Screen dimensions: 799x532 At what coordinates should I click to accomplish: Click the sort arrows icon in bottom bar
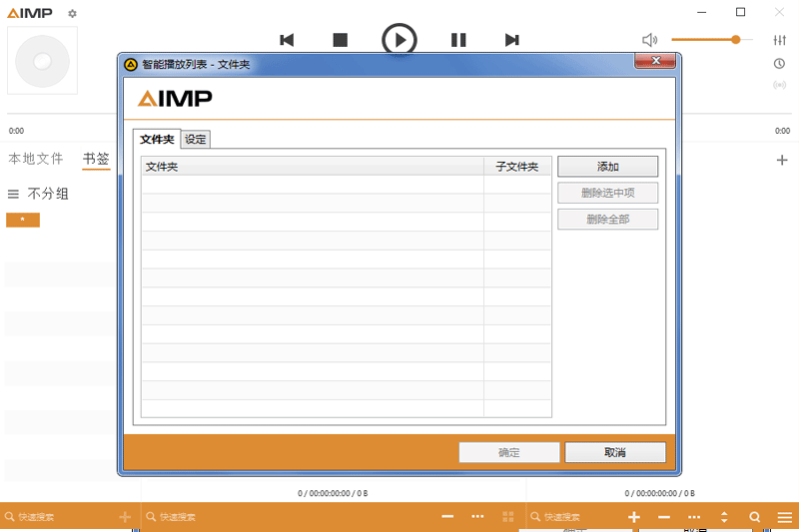[724, 517]
